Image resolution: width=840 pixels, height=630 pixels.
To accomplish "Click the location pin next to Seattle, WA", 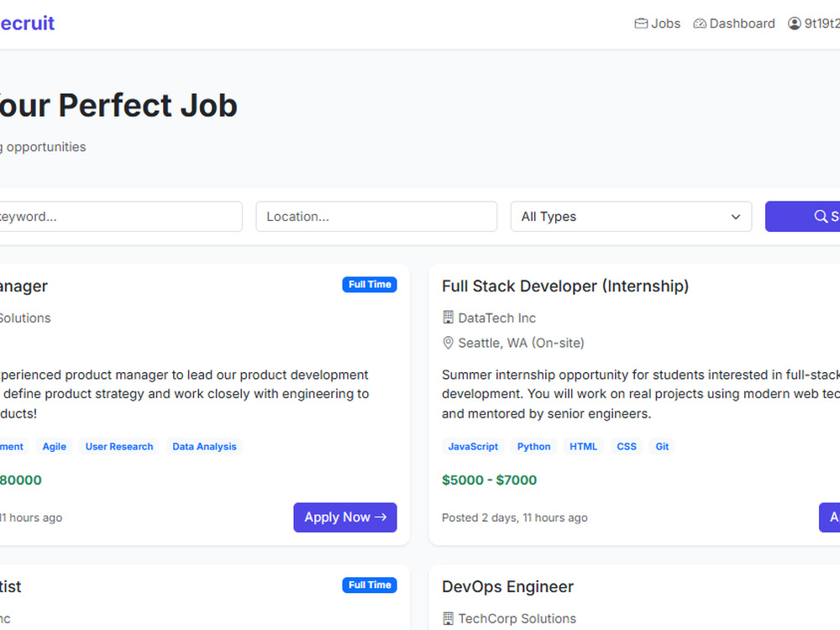I will pyautogui.click(x=449, y=343).
